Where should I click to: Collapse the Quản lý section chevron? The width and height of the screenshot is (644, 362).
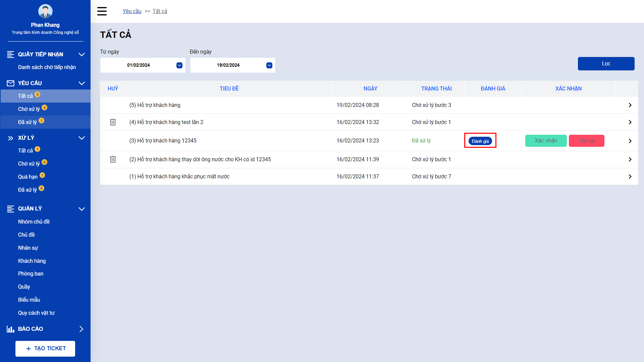(82, 209)
